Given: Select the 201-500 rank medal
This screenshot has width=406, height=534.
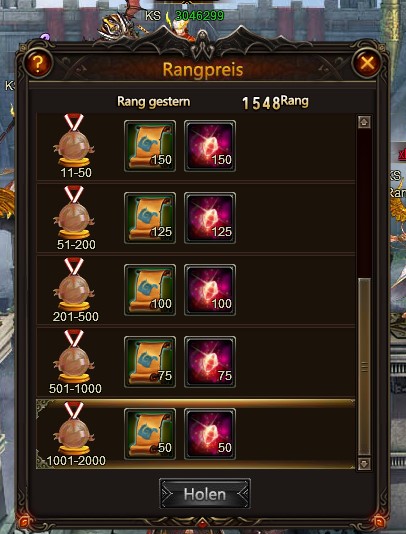Looking at the screenshot, I should pyautogui.click(x=74, y=285).
